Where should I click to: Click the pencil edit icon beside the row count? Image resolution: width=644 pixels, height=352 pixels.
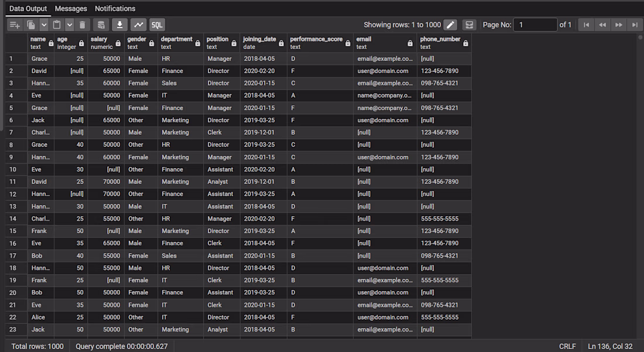tap(450, 25)
